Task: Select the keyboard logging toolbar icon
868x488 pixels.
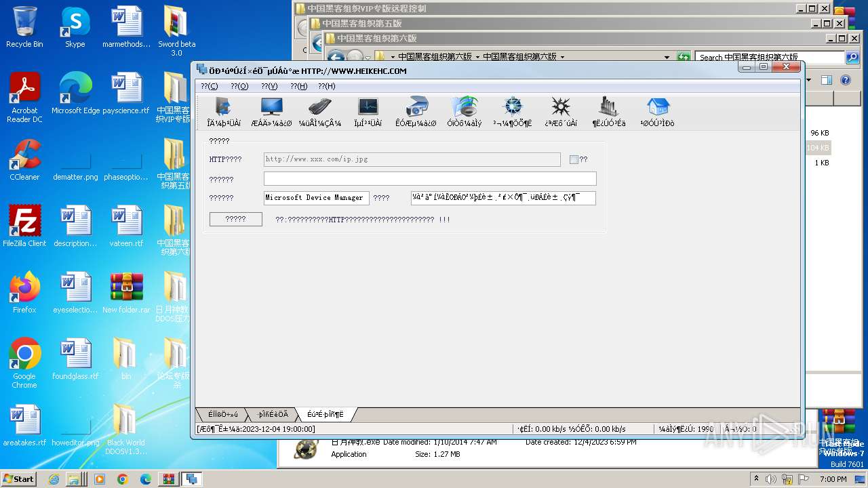Action: coord(320,112)
